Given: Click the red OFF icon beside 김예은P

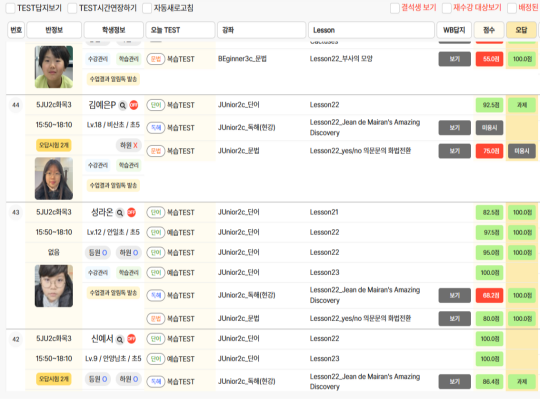Looking at the screenshot, I should 134,105.
